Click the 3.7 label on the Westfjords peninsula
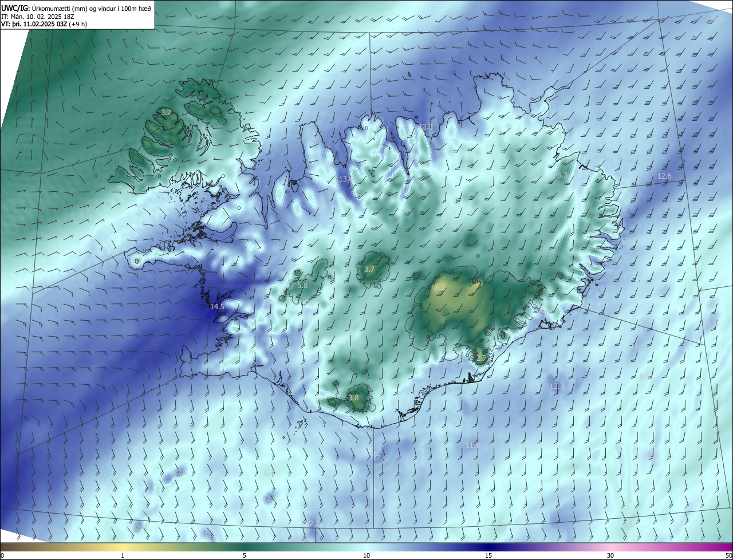Screen dimensions: 733x560 [166, 113]
